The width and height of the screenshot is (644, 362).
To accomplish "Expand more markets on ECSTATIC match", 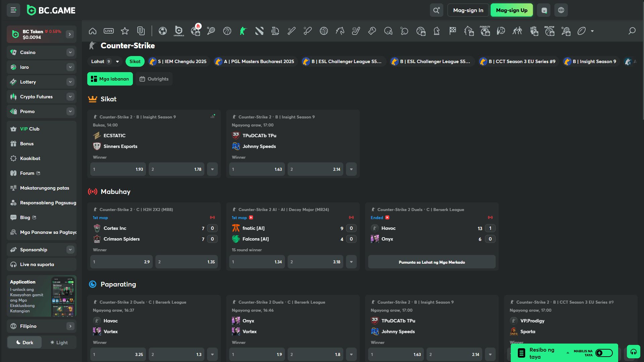I will point(212,169).
